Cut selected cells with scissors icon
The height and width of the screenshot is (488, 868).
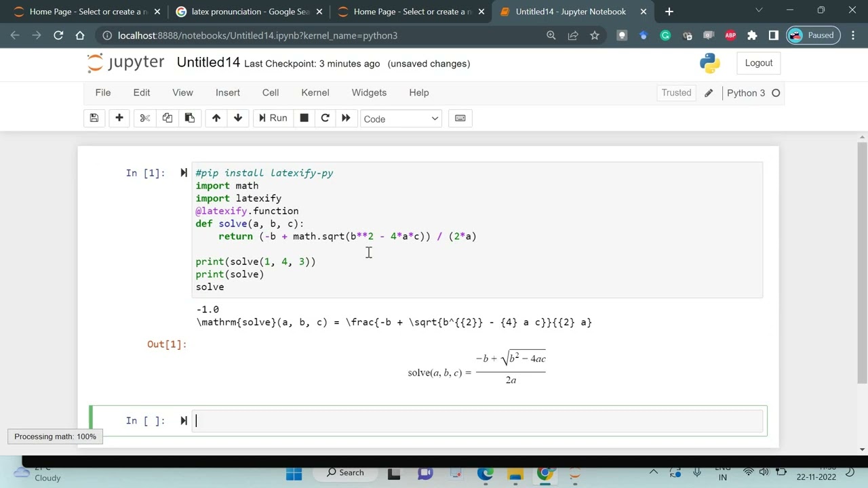click(144, 118)
